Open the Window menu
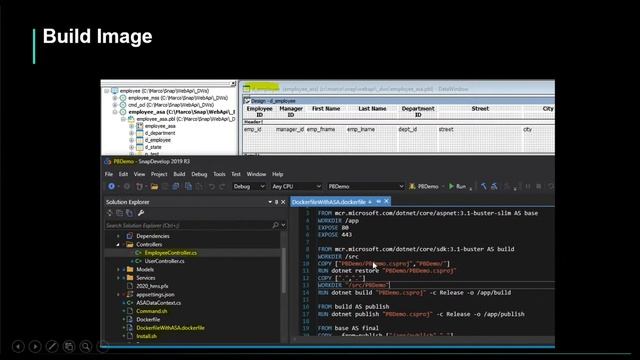The width and height of the screenshot is (640, 360). click(x=256, y=174)
